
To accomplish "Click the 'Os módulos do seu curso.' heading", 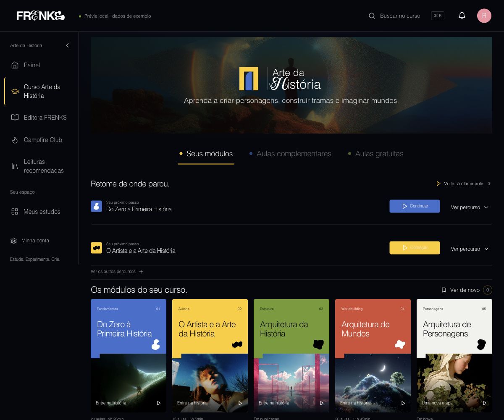I will (139, 290).
